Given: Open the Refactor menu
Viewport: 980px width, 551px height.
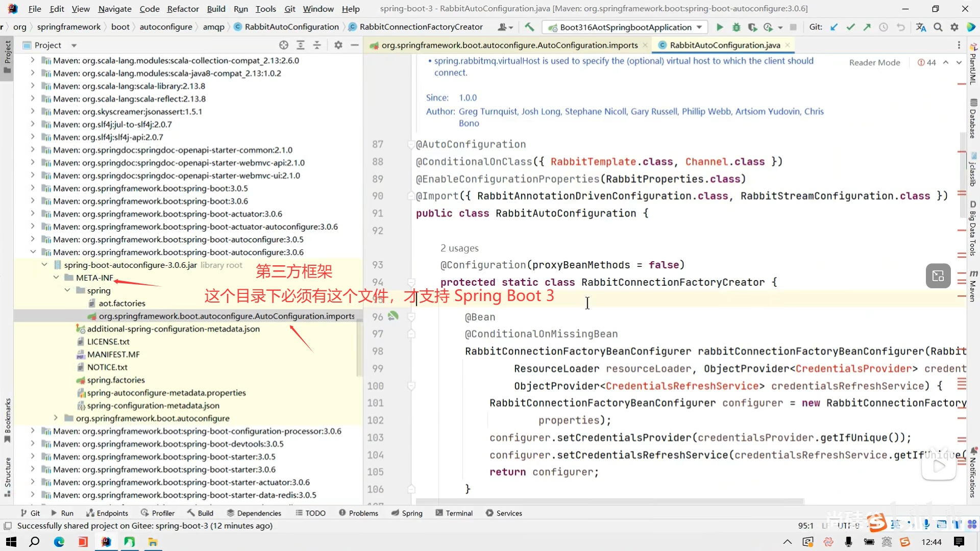Looking at the screenshot, I should 183,9.
